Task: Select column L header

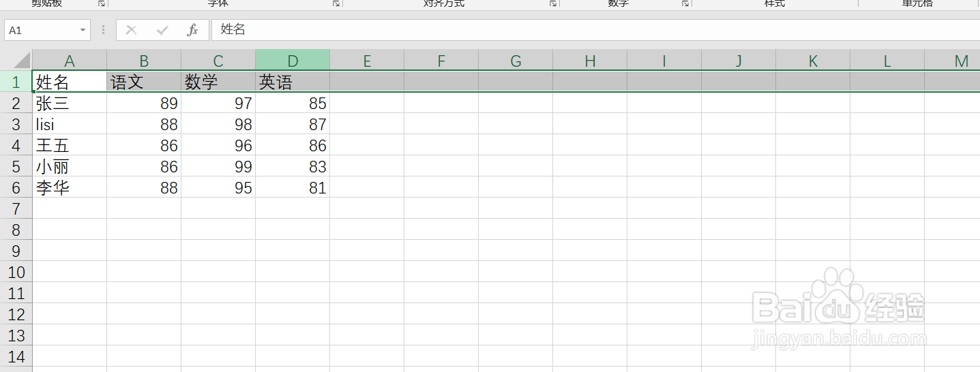Action: click(x=887, y=61)
